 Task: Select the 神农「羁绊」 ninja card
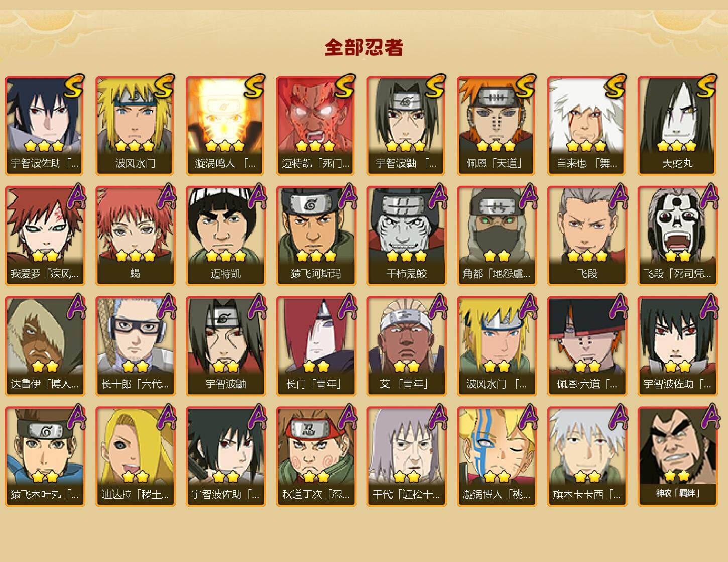pos(677,456)
